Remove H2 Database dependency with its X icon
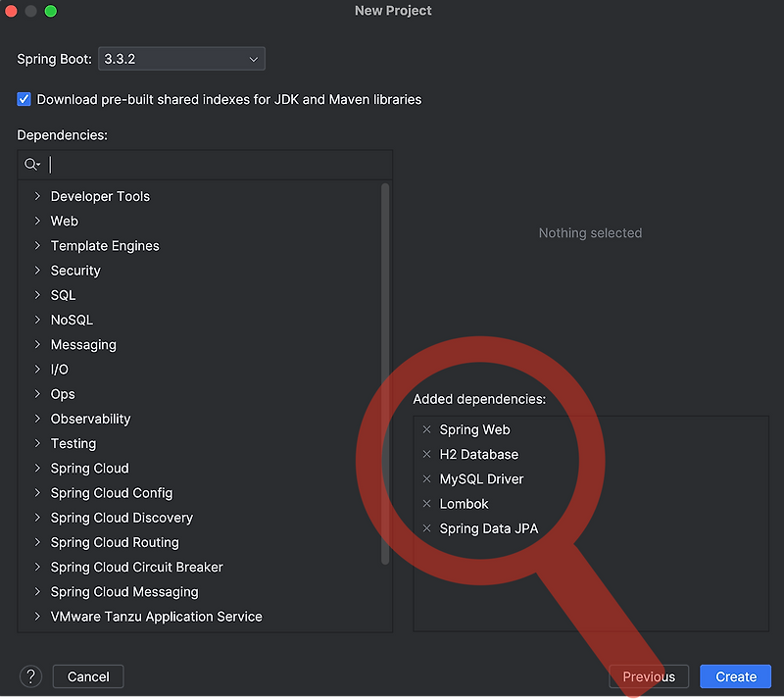 pos(426,454)
